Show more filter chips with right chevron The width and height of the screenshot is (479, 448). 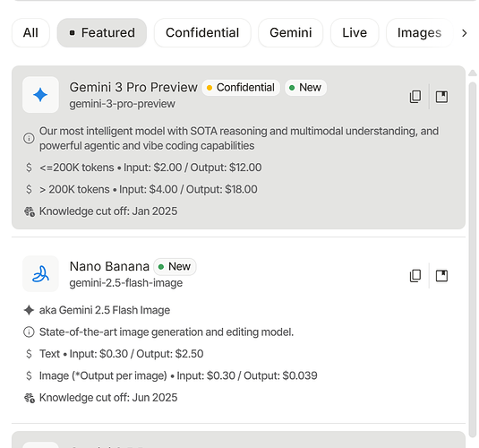465,33
